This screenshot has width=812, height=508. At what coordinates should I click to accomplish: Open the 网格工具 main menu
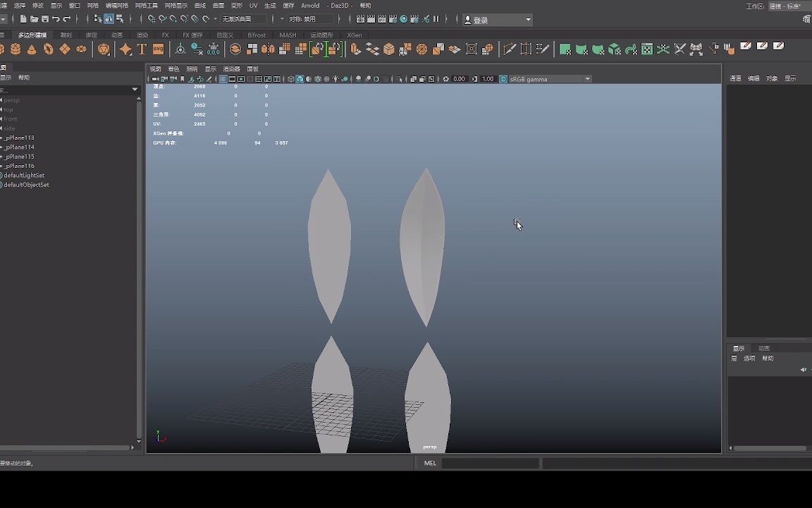pyautogui.click(x=146, y=6)
